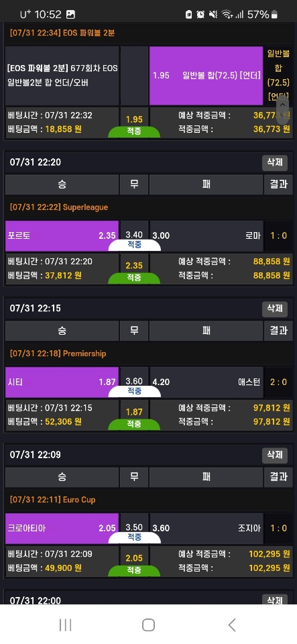Select the purple 포르토 2.35 win cell
Viewport: 297px width, 644px height.
point(62,235)
